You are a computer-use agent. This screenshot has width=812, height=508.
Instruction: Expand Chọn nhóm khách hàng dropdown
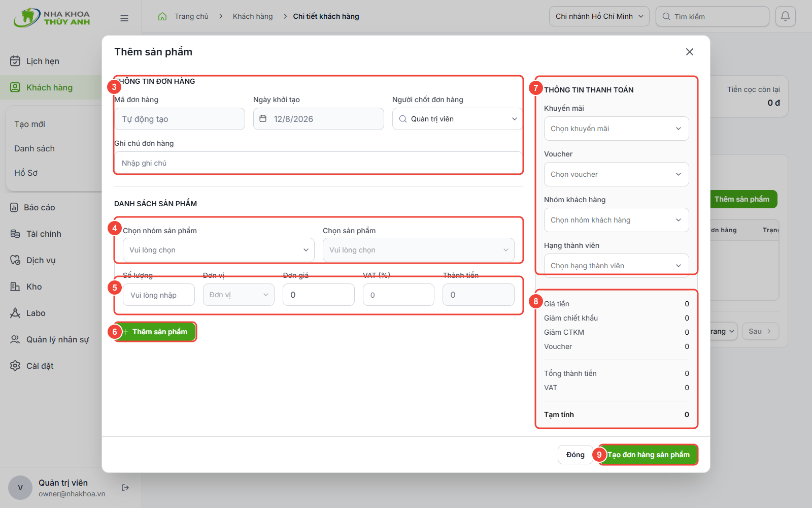pos(617,220)
